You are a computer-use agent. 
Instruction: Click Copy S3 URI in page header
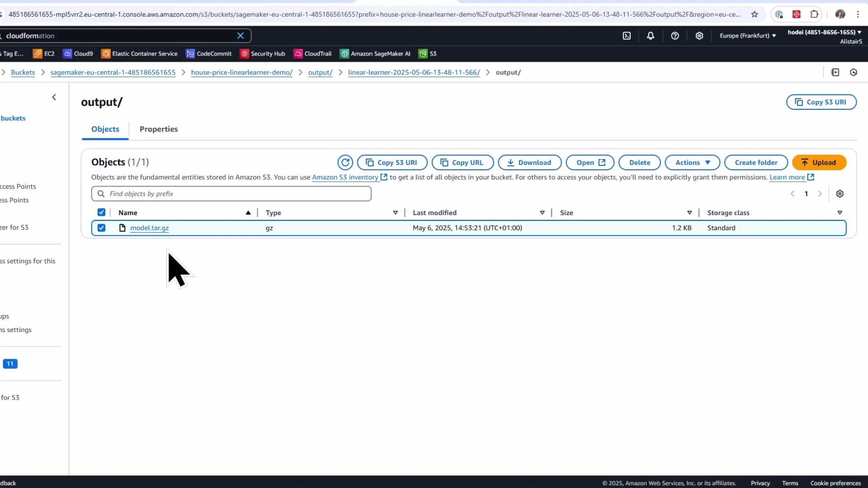(821, 102)
